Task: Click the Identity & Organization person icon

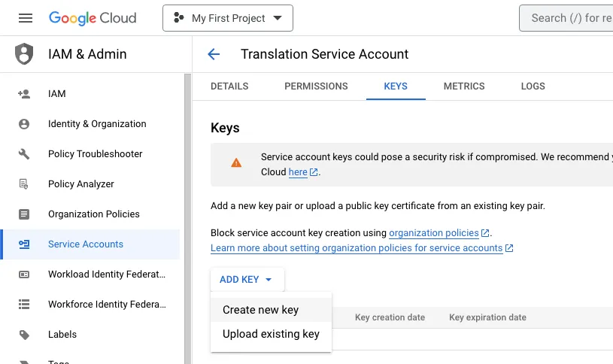Action: coord(24,124)
